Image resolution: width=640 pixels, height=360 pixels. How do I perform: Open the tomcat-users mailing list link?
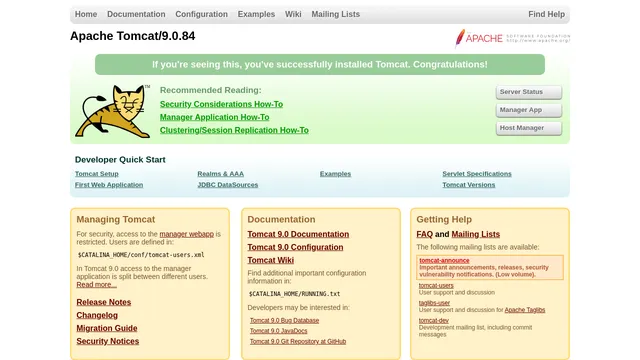436,285
